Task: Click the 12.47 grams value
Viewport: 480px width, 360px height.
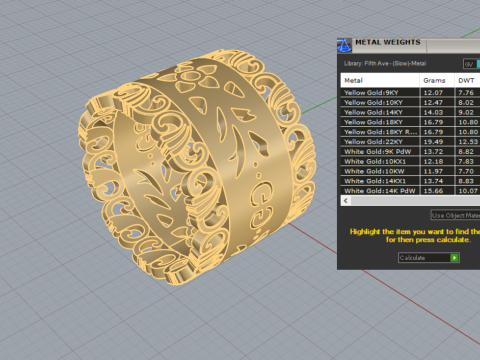Action: [x=433, y=102]
